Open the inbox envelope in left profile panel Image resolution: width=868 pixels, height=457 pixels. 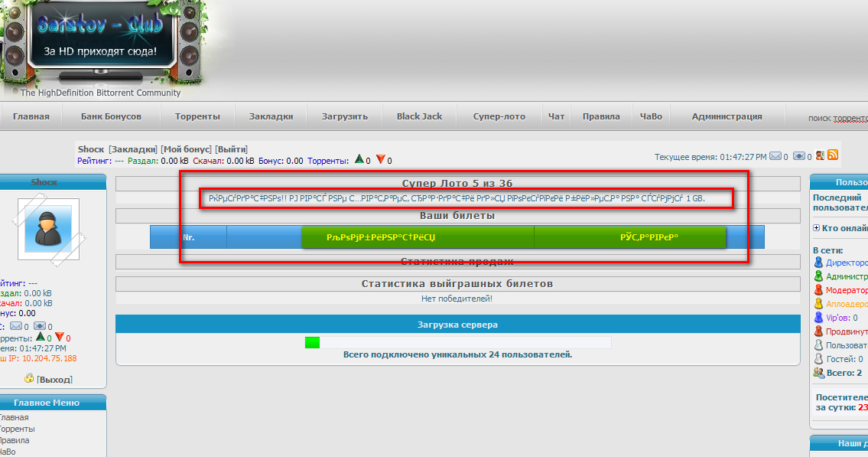pyautogui.click(x=16, y=326)
